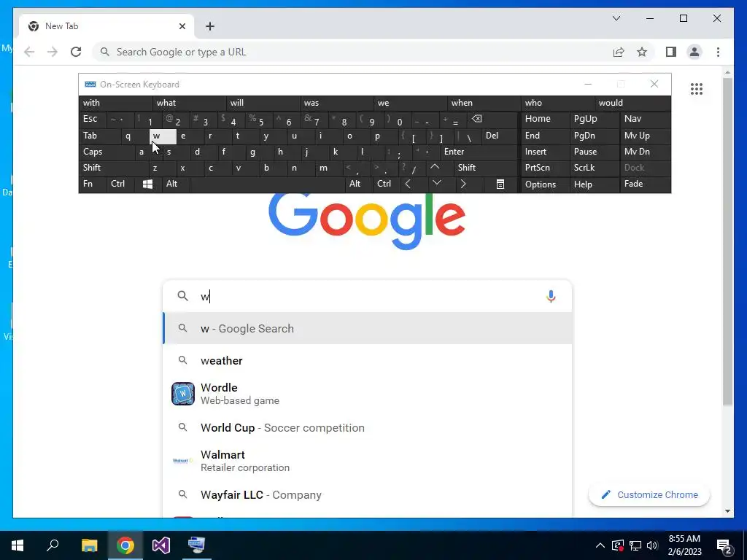Select the Walmart suggestion
The image size is (747, 560).
tap(368, 461)
